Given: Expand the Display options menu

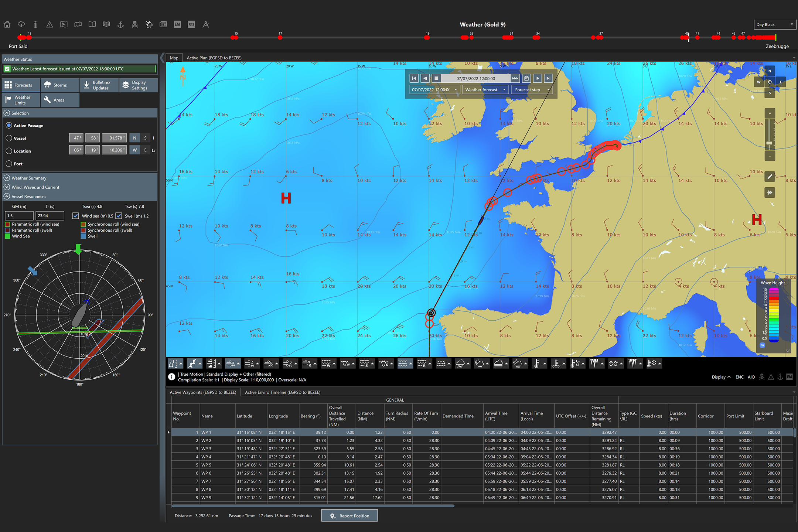Looking at the screenshot, I should [721, 377].
